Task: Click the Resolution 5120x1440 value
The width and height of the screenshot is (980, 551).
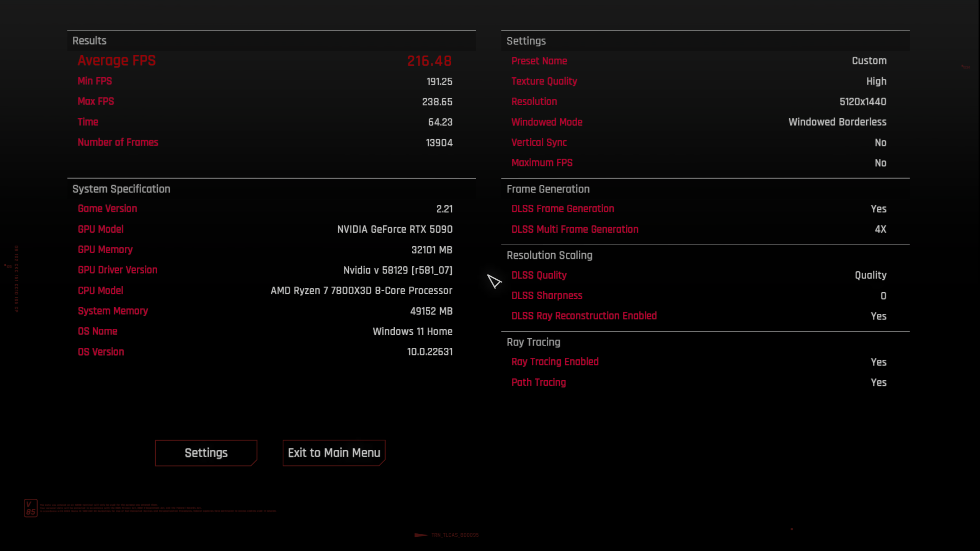Action: point(862,102)
